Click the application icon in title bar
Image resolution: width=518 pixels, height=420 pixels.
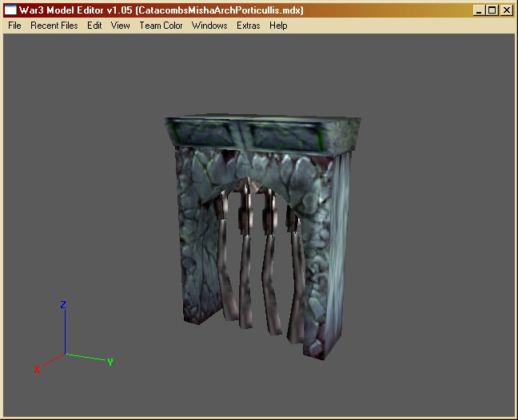tap(10, 10)
